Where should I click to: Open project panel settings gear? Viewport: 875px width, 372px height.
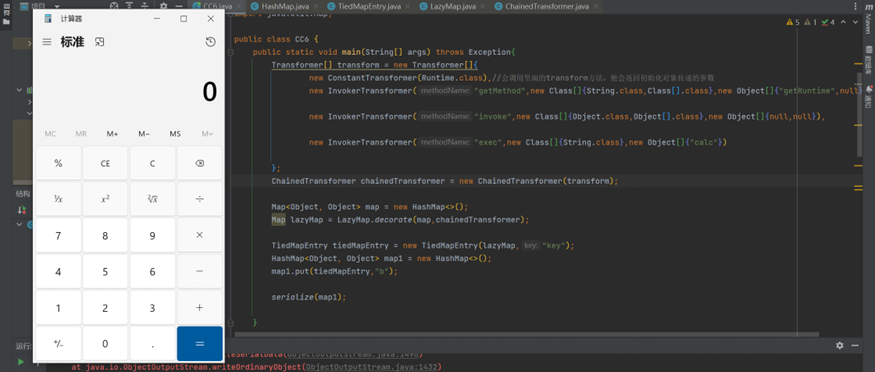pyautogui.click(x=163, y=6)
